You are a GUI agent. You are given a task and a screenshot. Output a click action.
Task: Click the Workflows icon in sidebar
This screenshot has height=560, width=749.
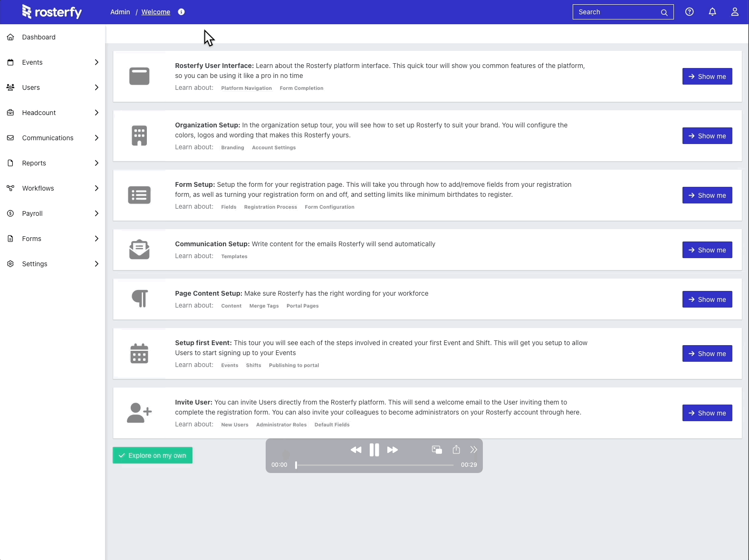point(10,188)
